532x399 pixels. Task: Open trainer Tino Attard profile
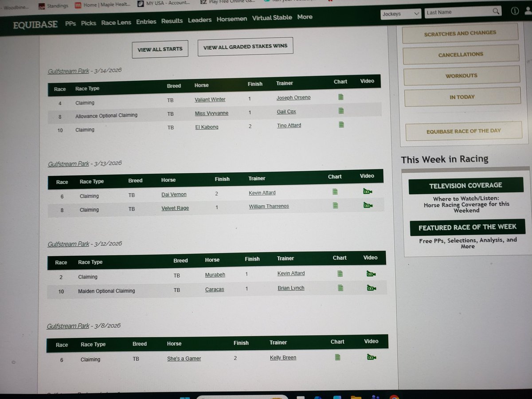[x=289, y=125]
